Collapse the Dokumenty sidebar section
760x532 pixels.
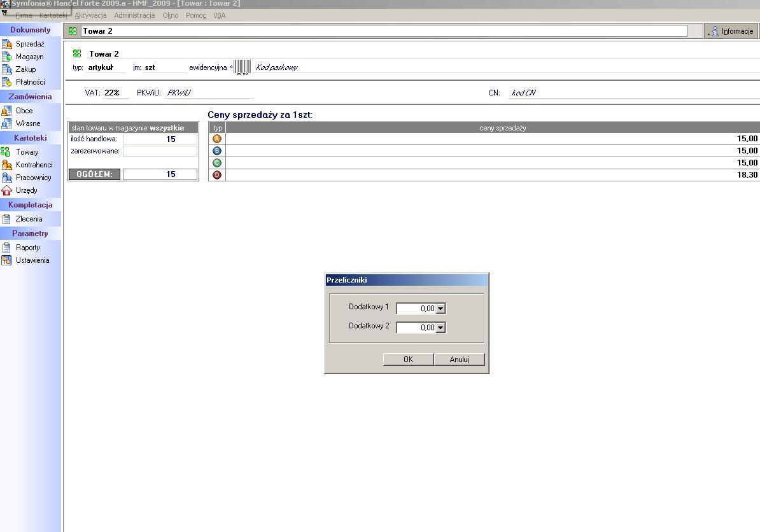pyautogui.click(x=31, y=29)
